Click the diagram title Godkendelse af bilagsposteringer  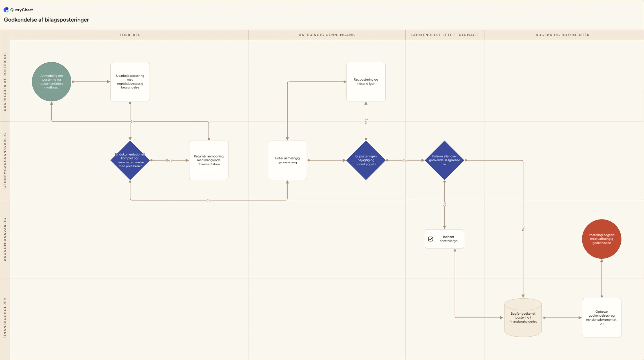coord(46,20)
